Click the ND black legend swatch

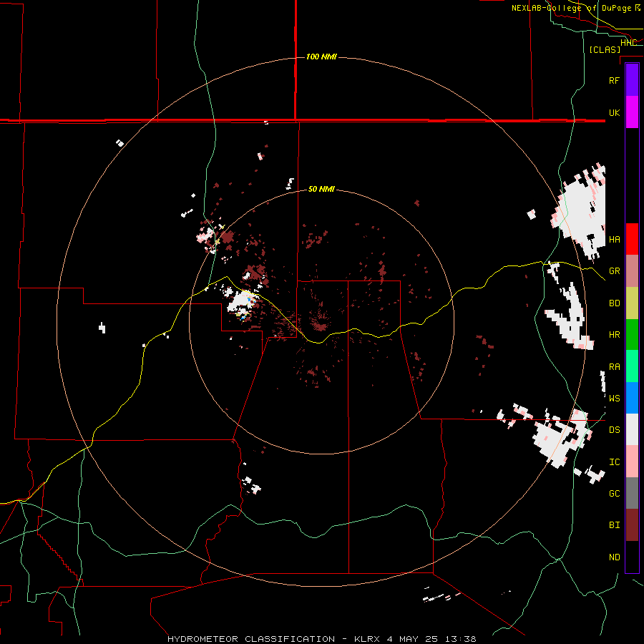[x=632, y=557]
